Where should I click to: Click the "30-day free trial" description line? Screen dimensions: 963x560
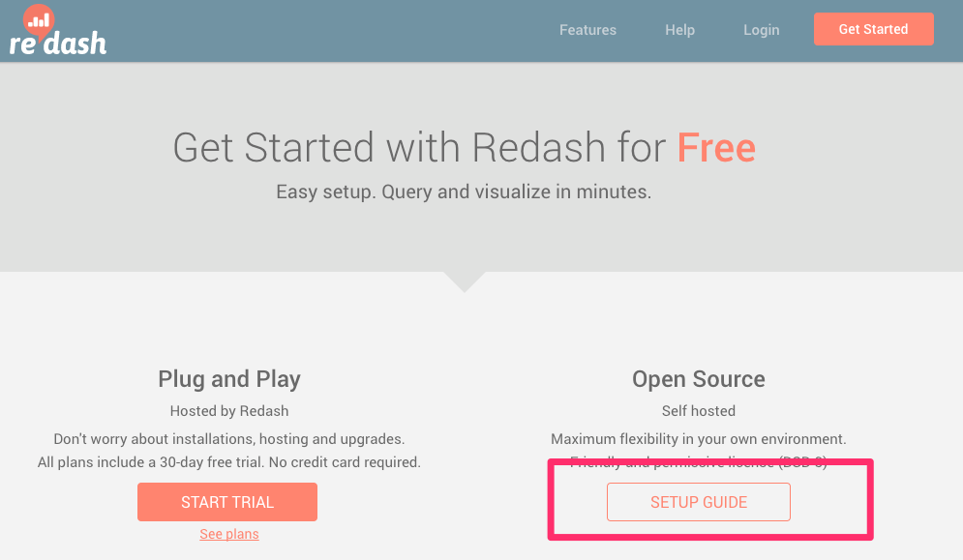tap(229, 461)
